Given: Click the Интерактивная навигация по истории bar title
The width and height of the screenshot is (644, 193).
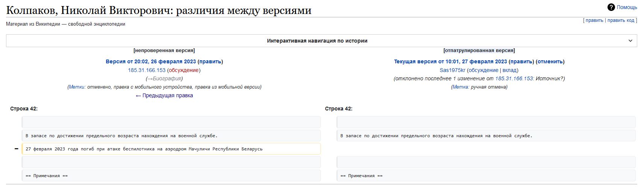Looking at the screenshot, I should (317, 41).
